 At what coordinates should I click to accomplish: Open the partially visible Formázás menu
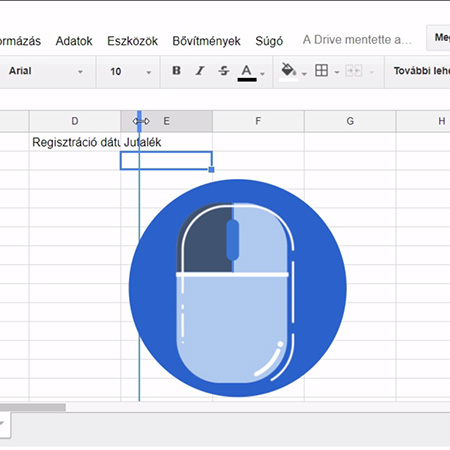[x=20, y=41]
